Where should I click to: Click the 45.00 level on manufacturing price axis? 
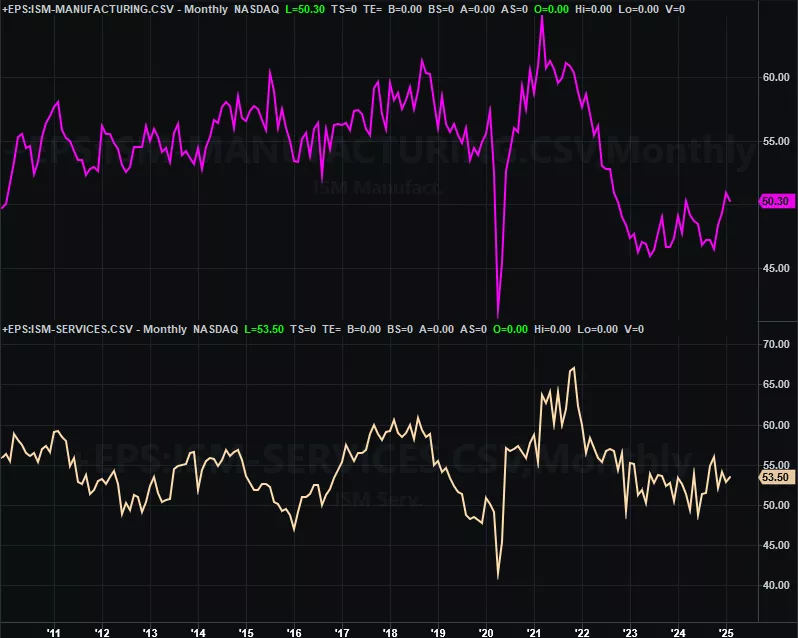coord(776,268)
